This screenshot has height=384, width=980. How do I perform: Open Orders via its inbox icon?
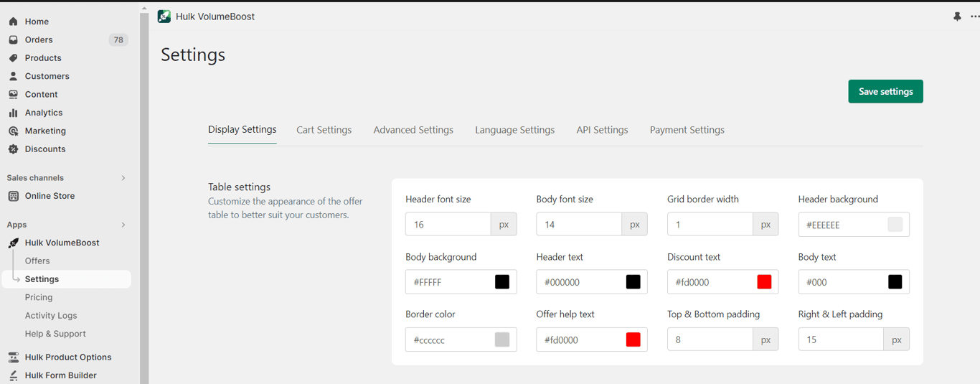tap(13, 39)
